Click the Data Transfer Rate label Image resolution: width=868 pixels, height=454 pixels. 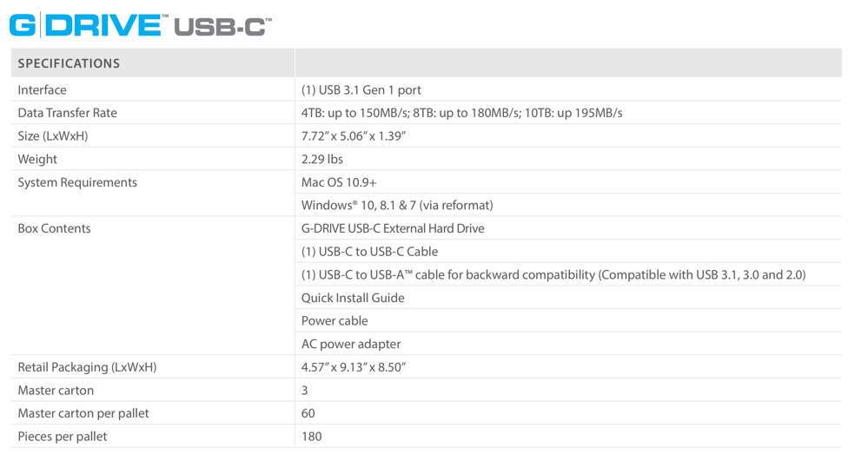tap(68, 113)
